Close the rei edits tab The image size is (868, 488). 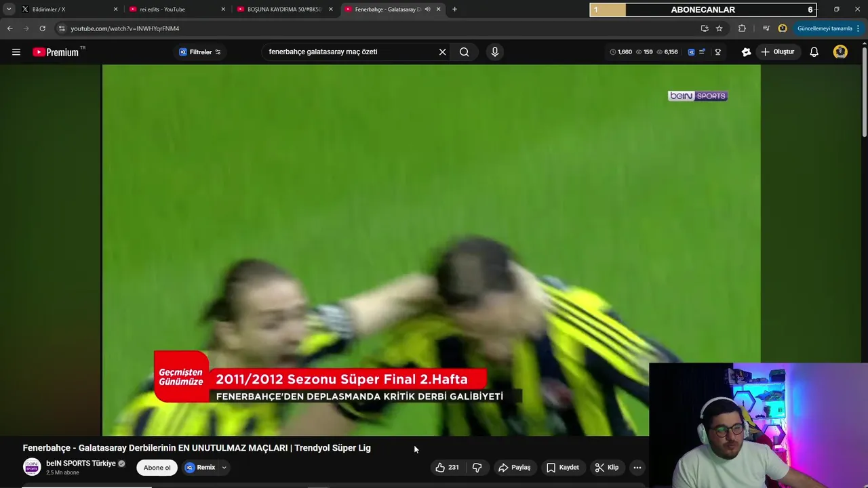pyautogui.click(x=223, y=9)
